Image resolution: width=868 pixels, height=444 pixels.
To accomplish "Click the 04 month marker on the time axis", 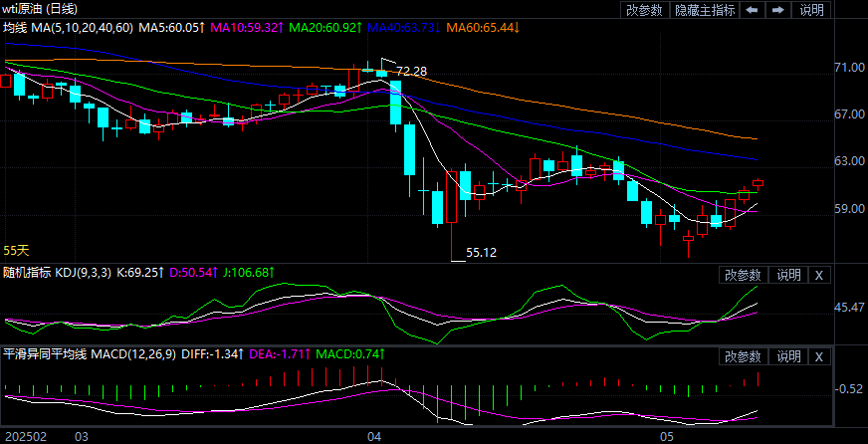I will [374, 437].
